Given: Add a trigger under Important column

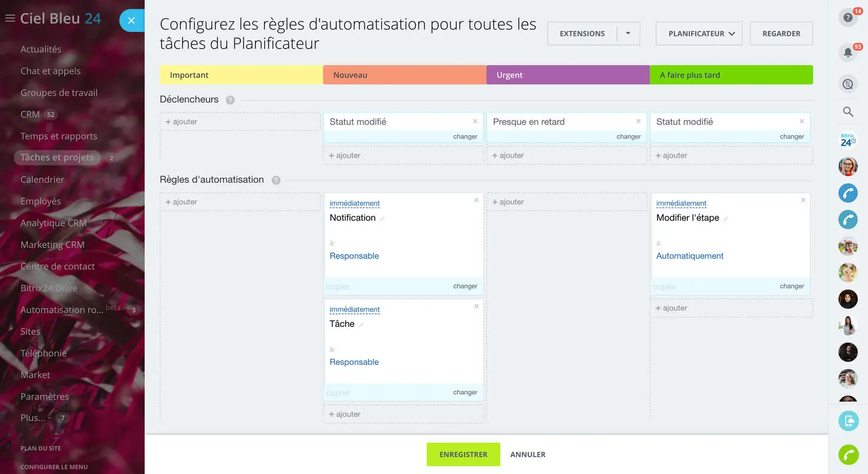Looking at the screenshot, I should [181, 122].
